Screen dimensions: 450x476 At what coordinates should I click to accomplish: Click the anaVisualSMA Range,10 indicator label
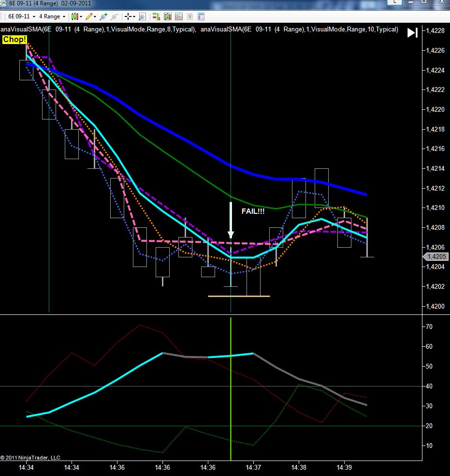[x=299, y=29]
